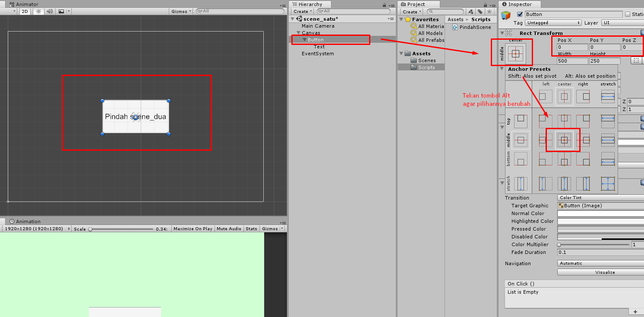Uncheck the Button active checkbox in Inspector

(519, 14)
